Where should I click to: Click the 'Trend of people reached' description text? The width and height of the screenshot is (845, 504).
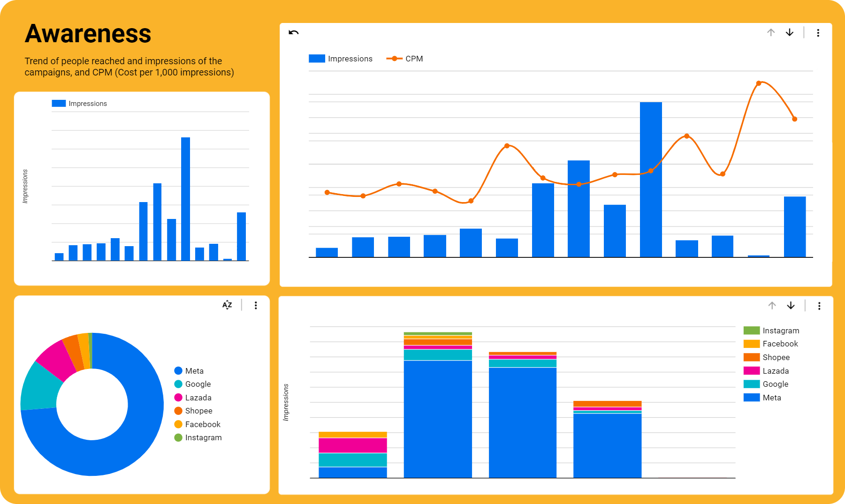(129, 67)
